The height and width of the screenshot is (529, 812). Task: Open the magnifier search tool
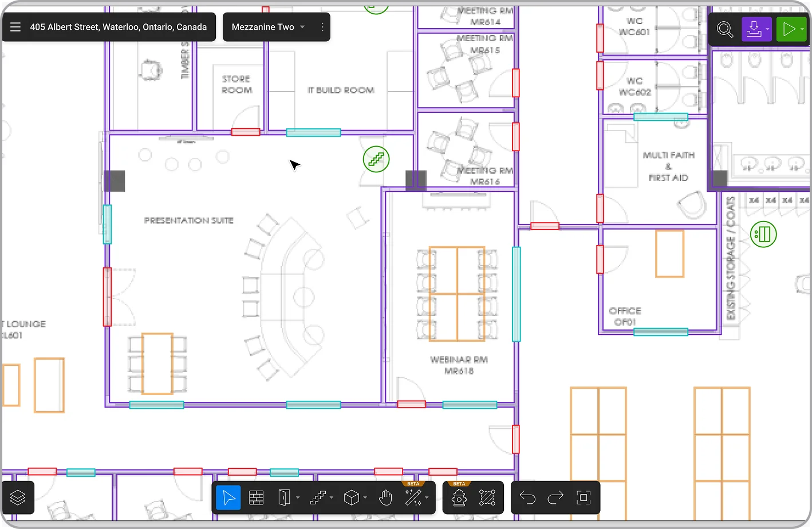pyautogui.click(x=725, y=29)
